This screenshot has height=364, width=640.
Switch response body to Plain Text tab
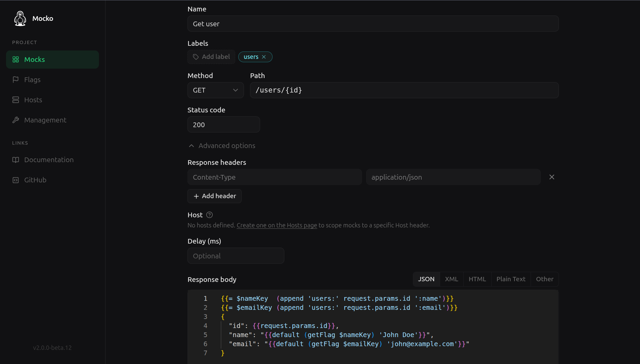(511, 279)
